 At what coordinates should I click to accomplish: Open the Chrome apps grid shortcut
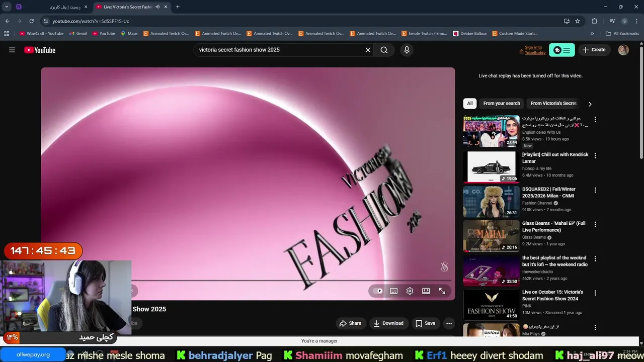click(x=7, y=34)
